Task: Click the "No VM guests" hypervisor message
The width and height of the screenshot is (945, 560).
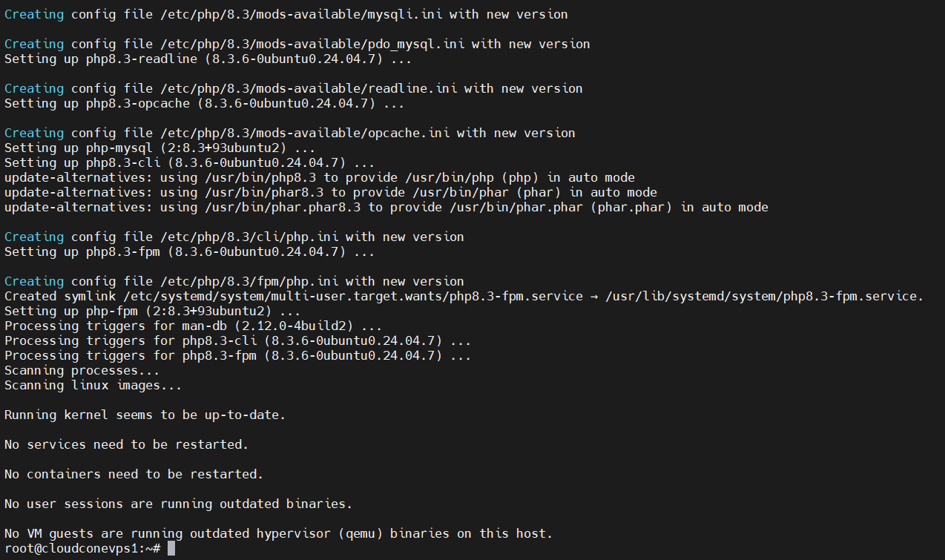Action: 278,533
